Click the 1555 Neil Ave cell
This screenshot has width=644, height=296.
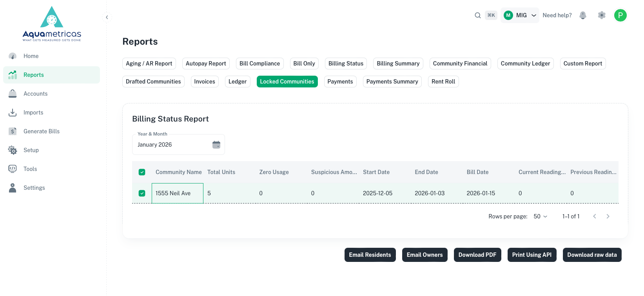pyautogui.click(x=178, y=193)
